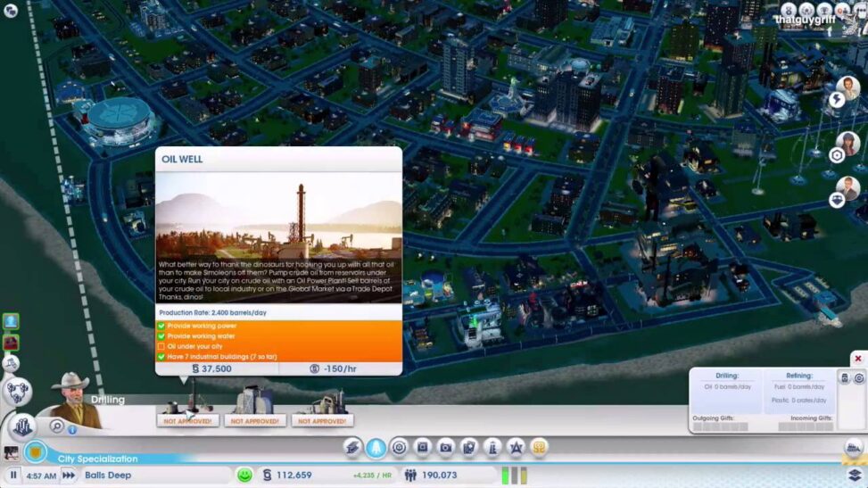Toggle the Provide working power checkbox

point(161,326)
